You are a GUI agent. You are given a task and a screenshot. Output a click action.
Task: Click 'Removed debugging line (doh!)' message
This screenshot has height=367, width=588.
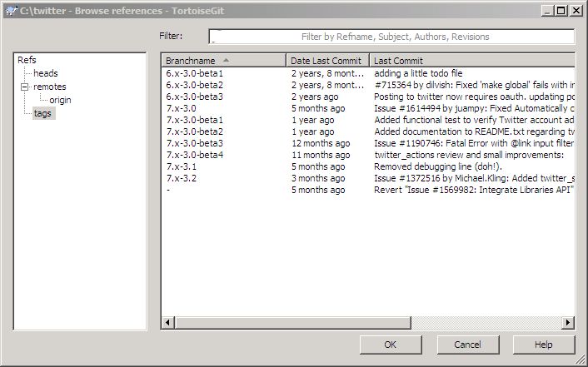[x=438, y=166]
